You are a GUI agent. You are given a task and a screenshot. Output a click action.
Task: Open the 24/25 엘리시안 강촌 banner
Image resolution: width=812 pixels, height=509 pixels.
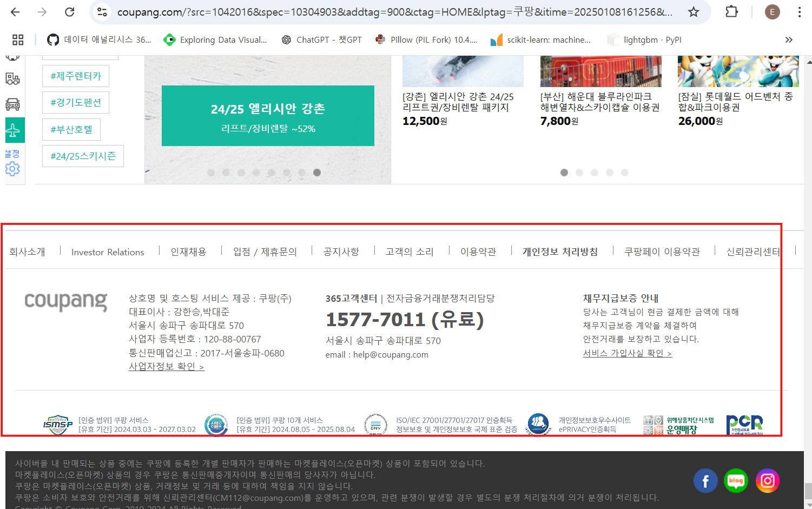[268, 116]
